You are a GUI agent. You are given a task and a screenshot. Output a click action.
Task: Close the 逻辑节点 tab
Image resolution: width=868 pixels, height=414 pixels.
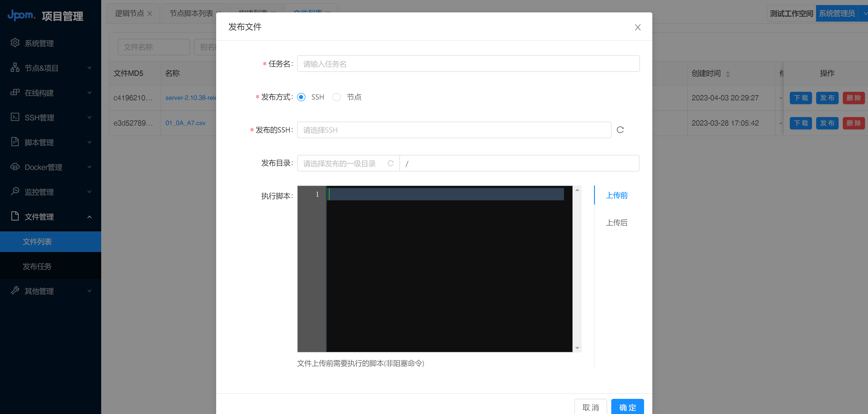(150, 13)
